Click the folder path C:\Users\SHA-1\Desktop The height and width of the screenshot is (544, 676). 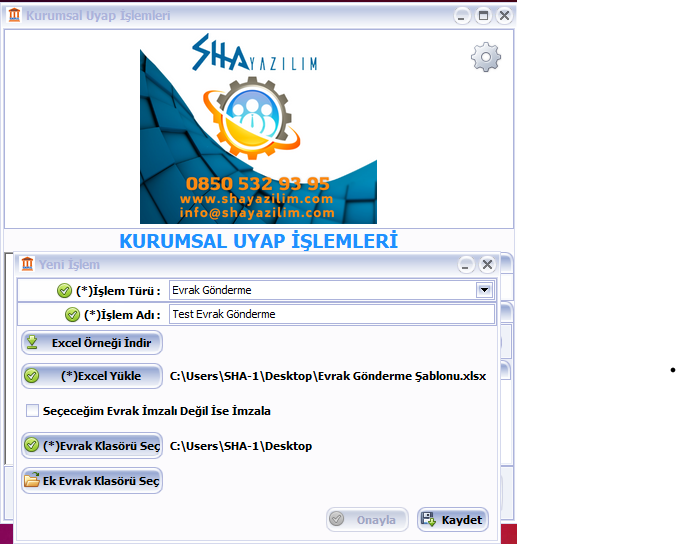point(241,446)
